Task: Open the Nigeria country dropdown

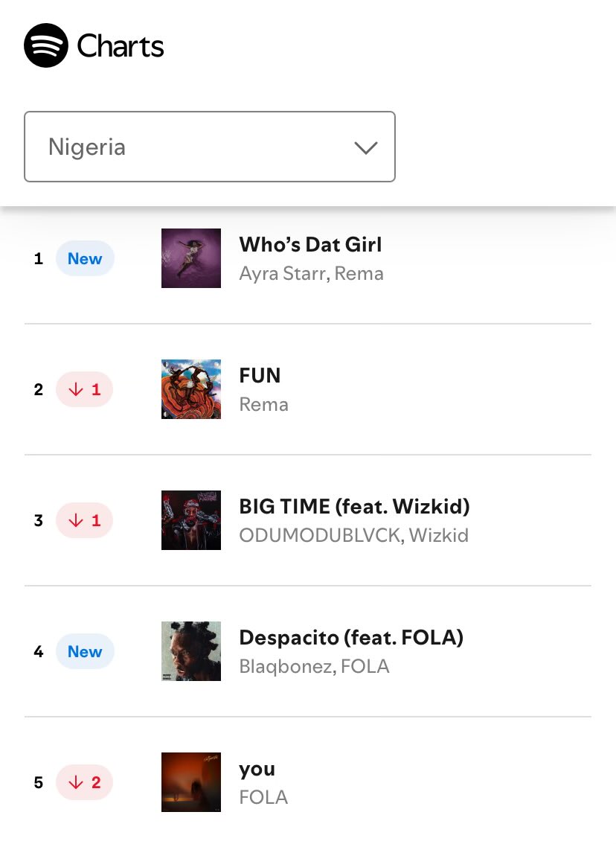Action: click(x=210, y=147)
